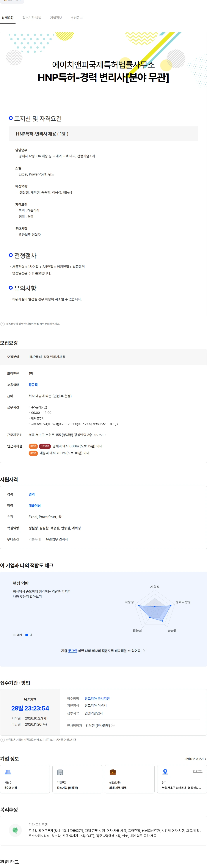Open the 인성역량검사 attachment link
Viewport: 207px width, 868px height.
(94, 713)
